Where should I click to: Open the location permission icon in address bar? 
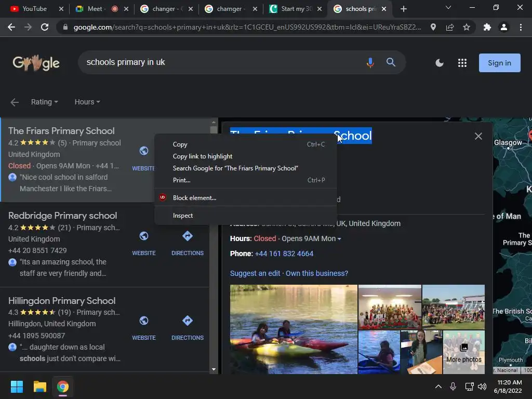coord(433,27)
